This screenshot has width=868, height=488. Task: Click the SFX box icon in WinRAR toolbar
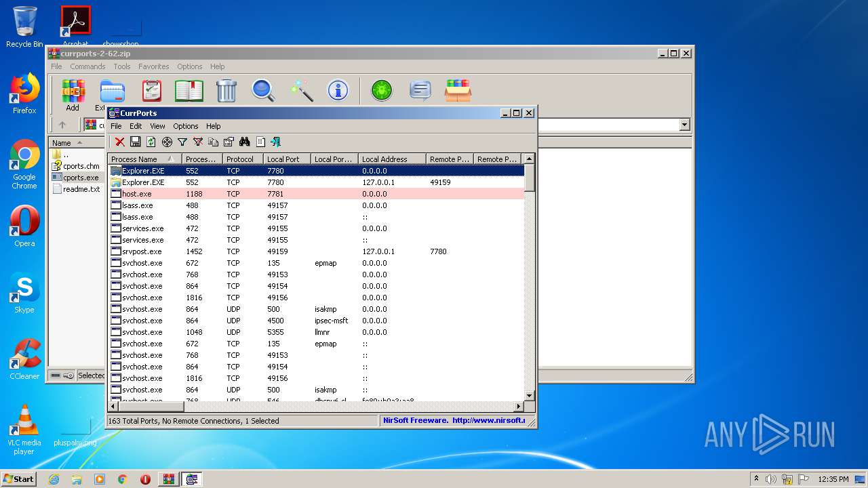coord(458,90)
